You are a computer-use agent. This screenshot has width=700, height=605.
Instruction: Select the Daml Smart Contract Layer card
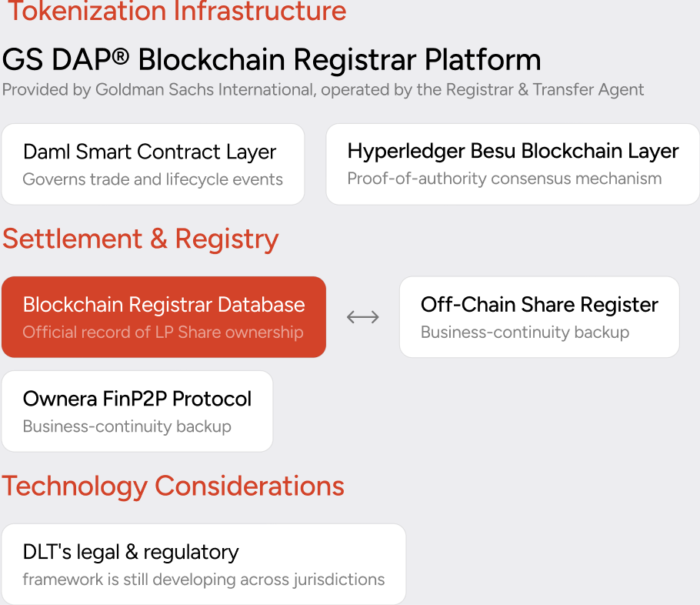click(x=153, y=165)
